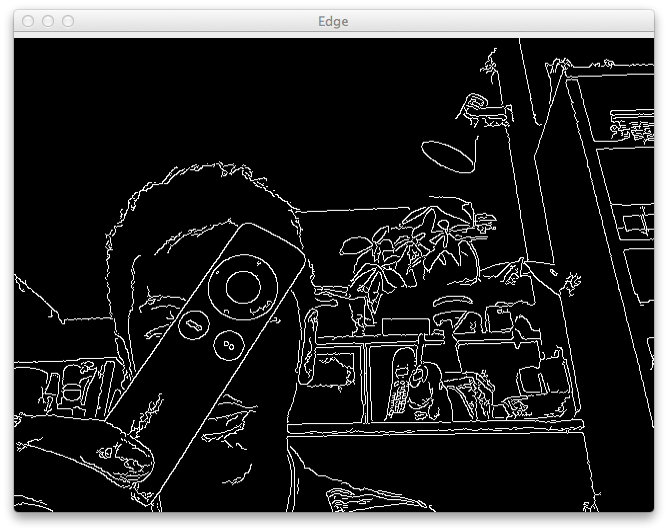Screen dimensions: 668x532
Task: Minimize the Edge window
Action: point(48,21)
